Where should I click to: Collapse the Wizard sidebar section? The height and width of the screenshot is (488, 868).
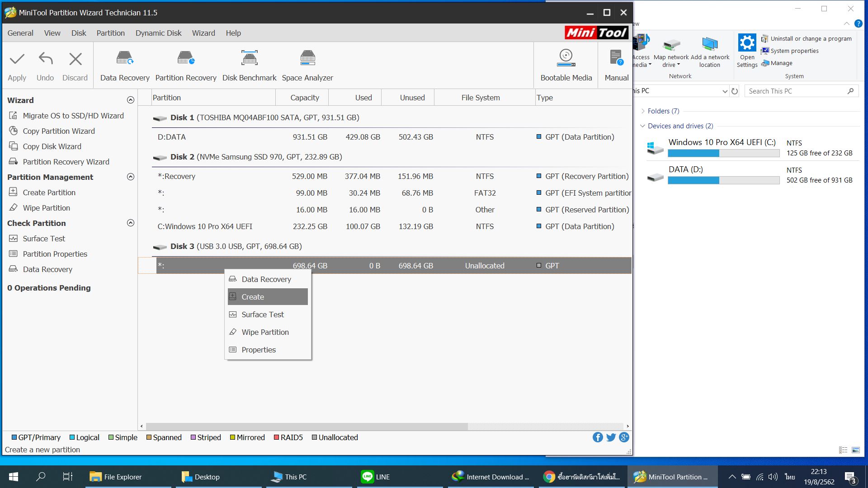click(x=131, y=100)
